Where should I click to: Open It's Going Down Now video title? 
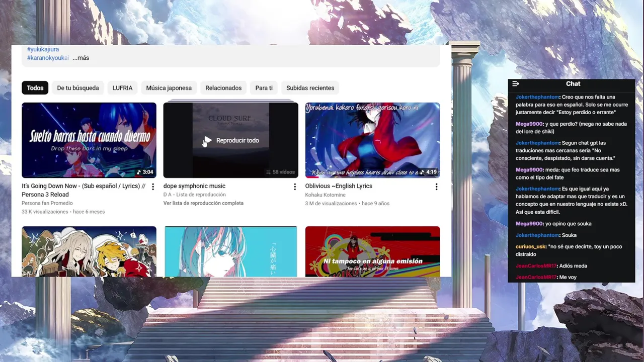tap(84, 190)
